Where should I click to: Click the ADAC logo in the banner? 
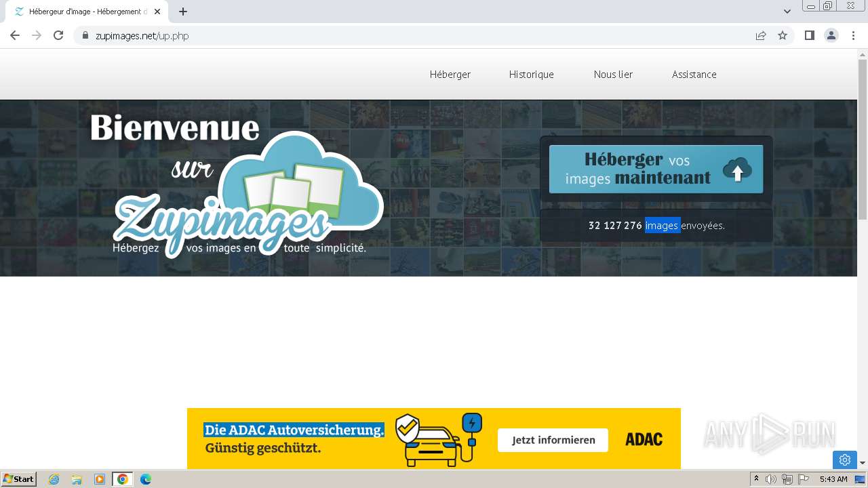[x=644, y=439]
